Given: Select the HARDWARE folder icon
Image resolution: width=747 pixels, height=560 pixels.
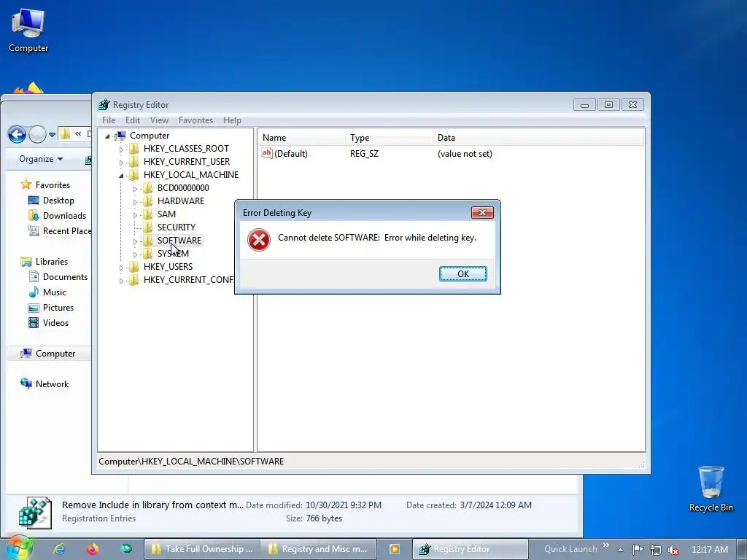Looking at the screenshot, I should [147, 201].
